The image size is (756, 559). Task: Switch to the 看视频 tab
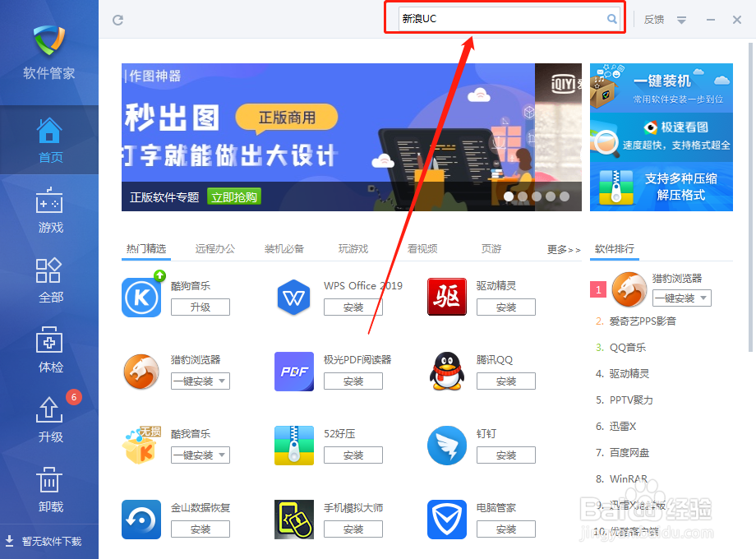point(422,248)
